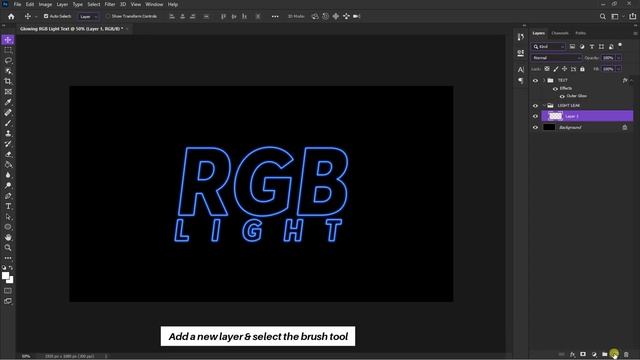
Task: Select the Crop tool
Action: 8,81
